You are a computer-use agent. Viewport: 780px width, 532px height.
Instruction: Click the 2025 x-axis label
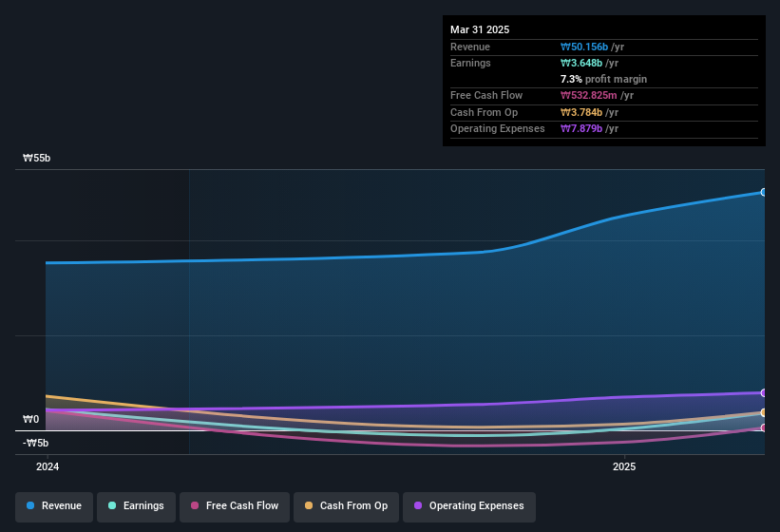click(x=624, y=466)
